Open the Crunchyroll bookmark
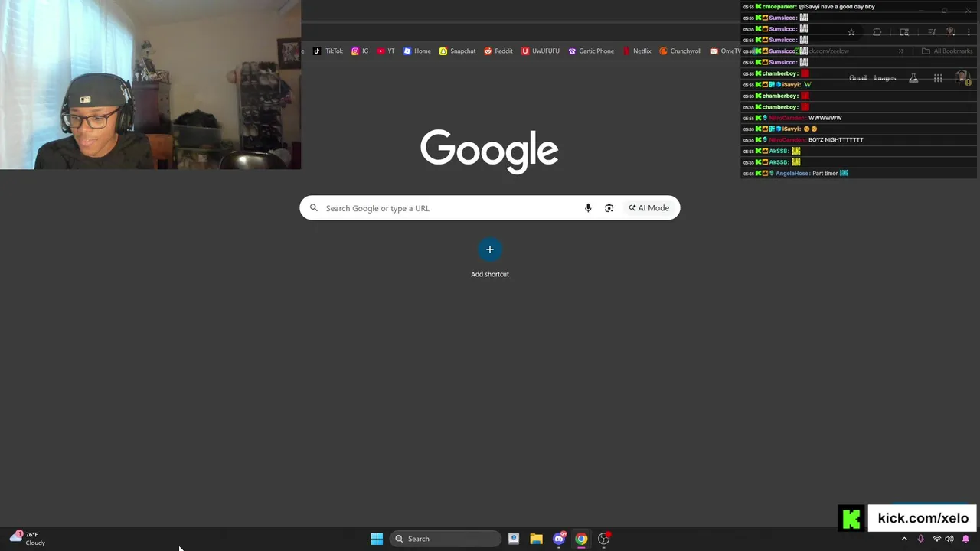980x551 pixels. [681, 51]
